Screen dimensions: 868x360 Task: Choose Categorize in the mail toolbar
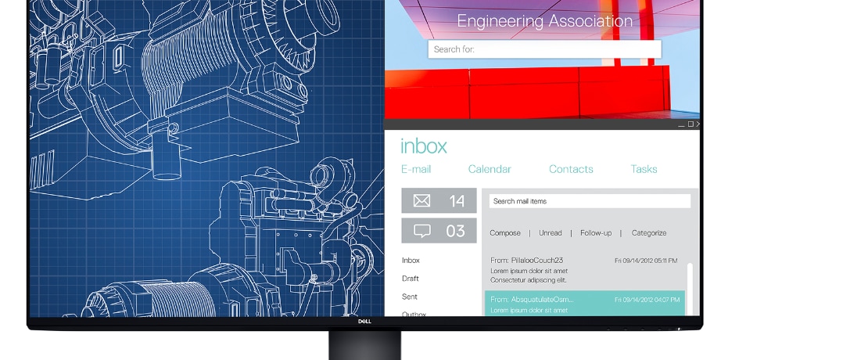[x=649, y=233]
